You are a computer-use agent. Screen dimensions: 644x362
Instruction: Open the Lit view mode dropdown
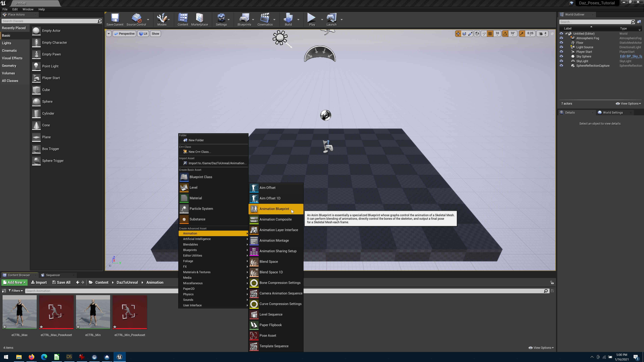point(143,34)
